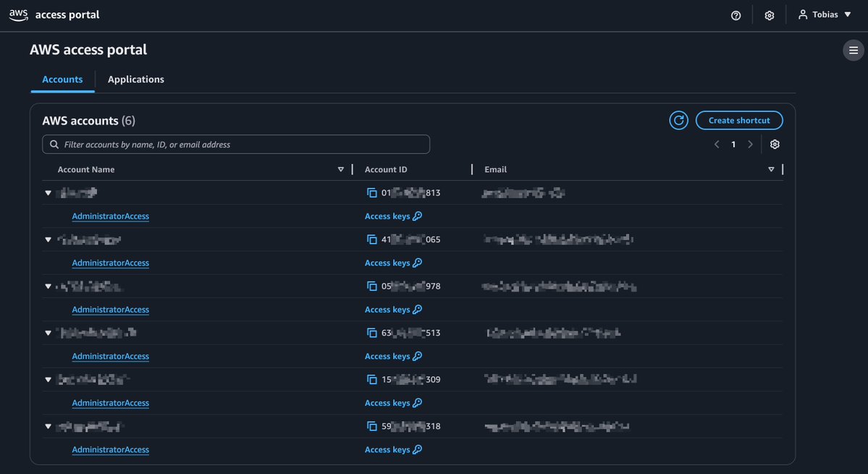
Task: Click the AWS logo in header
Action: coord(18,15)
